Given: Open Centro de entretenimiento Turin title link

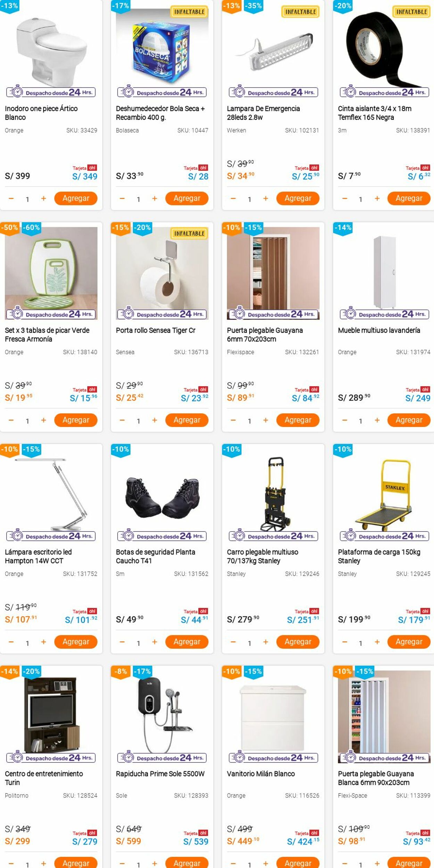Looking at the screenshot, I should 44,778.
